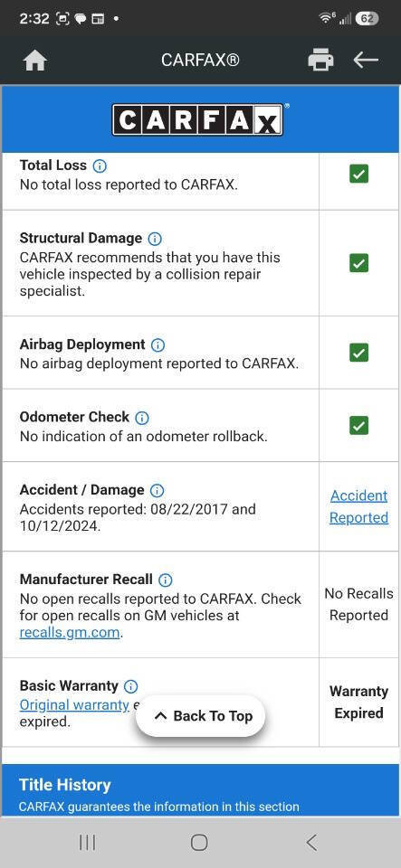Open info icon beside Accident / Damage
Viewport: 401px width, 868px height.
click(158, 490)
